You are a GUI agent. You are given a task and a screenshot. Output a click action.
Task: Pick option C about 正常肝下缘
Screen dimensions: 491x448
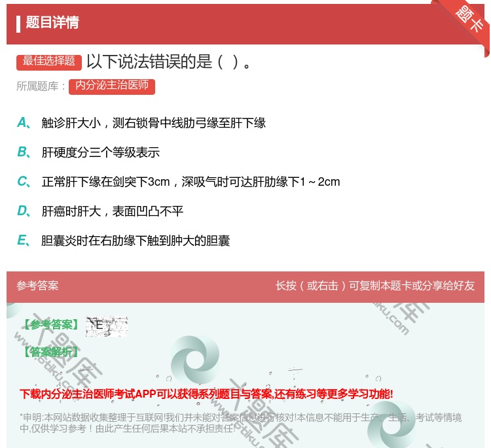pos(191,182)
